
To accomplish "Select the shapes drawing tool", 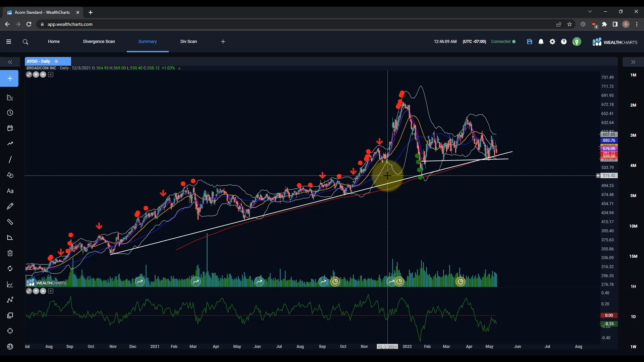I will pyautogui.click(x=10, y=175).
